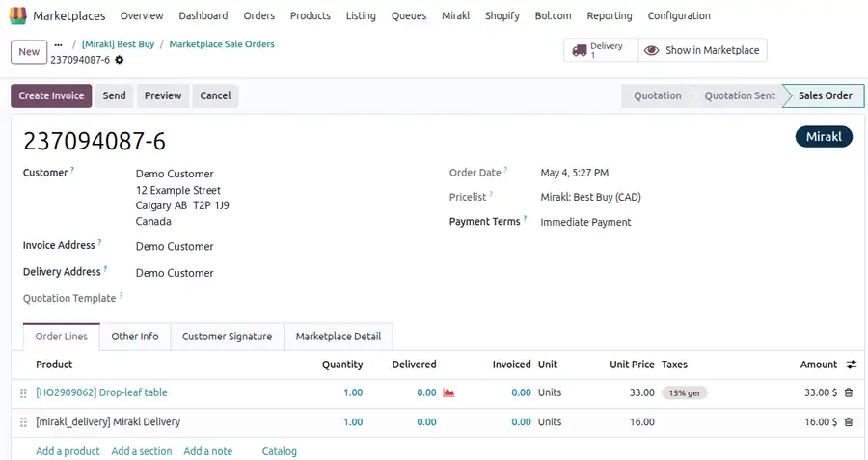The image size is (868, 460).
Task: Click the Customer field help question mark
Action: point(72,170)
